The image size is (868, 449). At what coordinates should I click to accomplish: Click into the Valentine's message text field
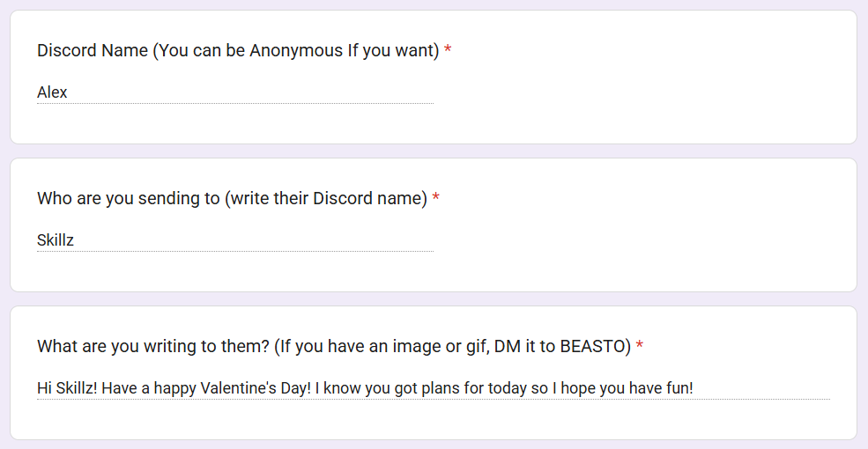point(432,388)
